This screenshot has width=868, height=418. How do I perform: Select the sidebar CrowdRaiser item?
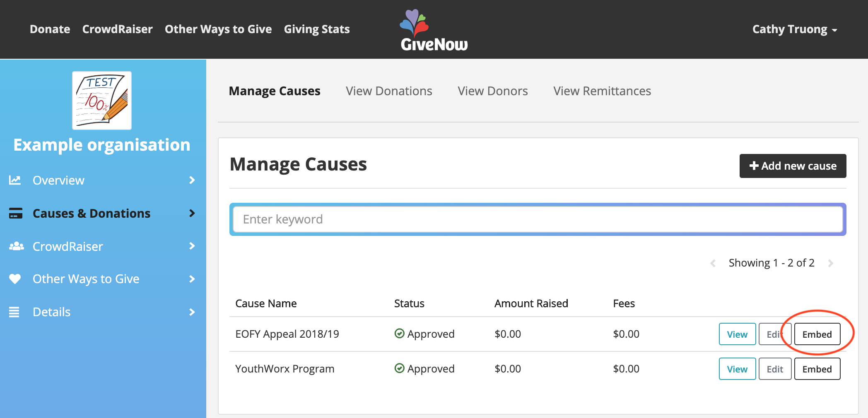[102, 246]
